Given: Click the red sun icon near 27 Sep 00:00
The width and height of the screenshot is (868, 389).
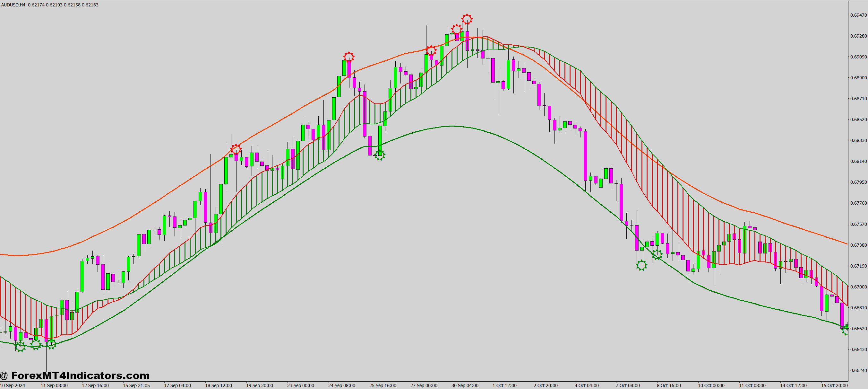Looking at the screenshot, I should point(431,51).
